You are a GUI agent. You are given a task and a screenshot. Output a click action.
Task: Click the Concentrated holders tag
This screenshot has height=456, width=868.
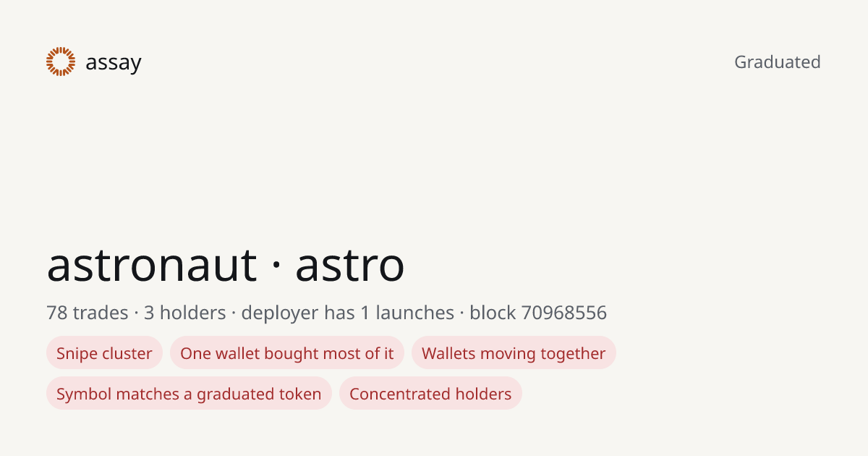430,394
